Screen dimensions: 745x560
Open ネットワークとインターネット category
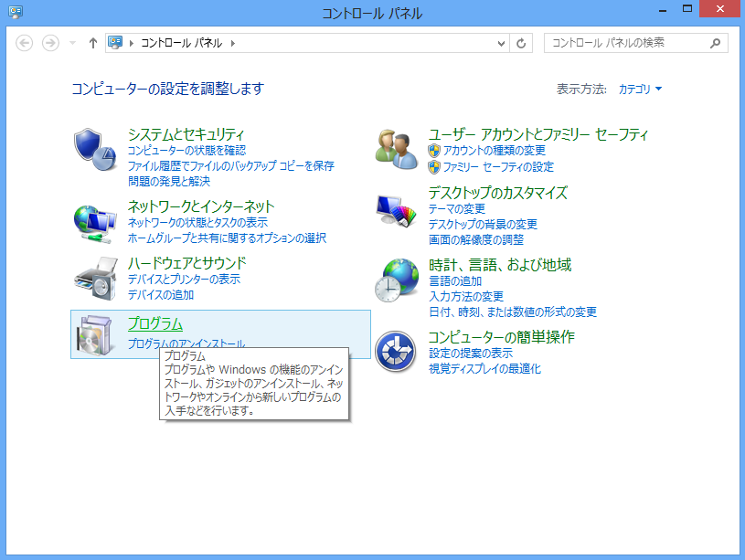tap(201, 206)
